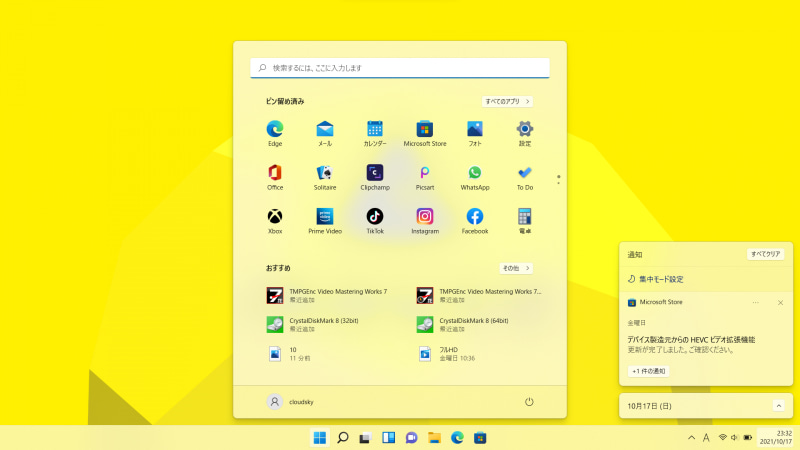This screenshot has width=800, height=450.
Task: Open TMPGEnc Video Mastering Works 7... in right column
Action: (x=479, y=295)
